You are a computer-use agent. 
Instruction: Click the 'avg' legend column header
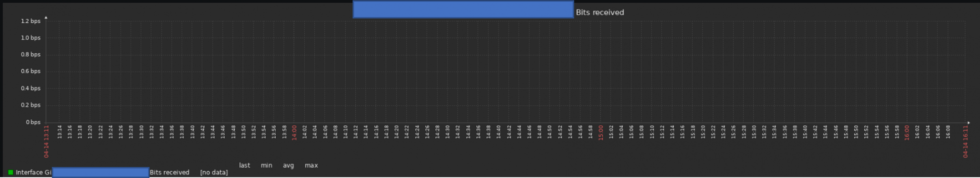click(x=288, y=165)
